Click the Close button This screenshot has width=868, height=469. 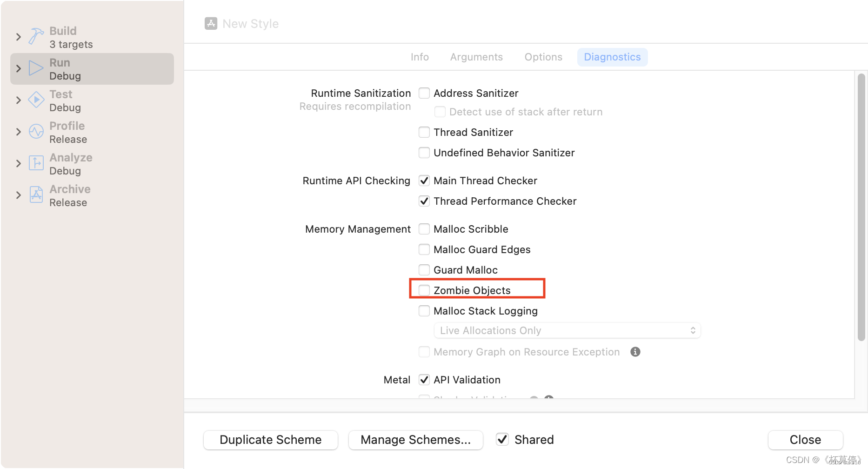point(806,440)
